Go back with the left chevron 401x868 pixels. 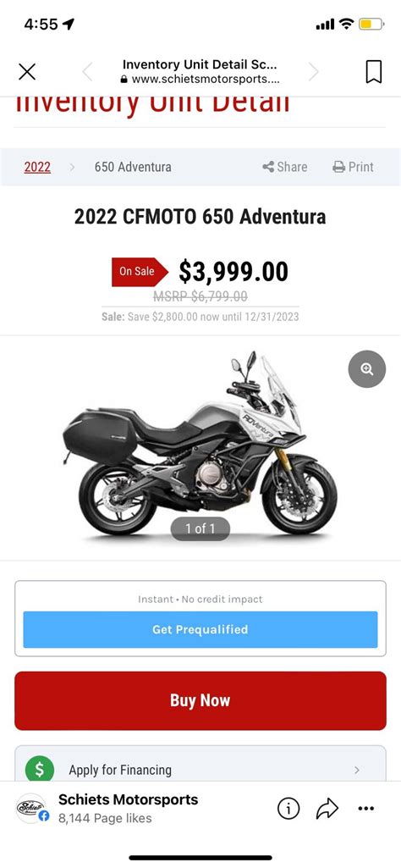pos(87,71)
